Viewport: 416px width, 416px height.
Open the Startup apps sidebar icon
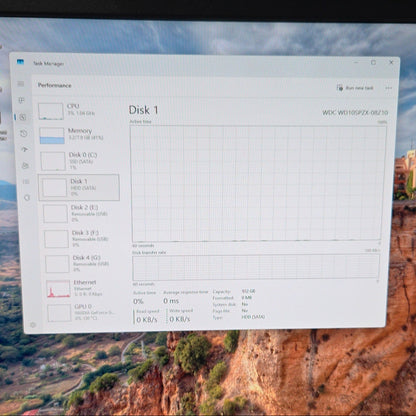point(24,149)
